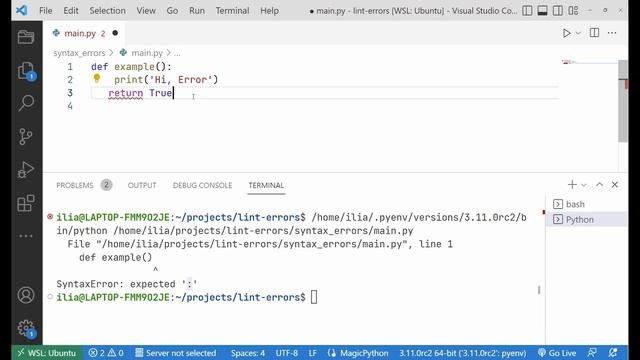Click the breadcrumb ellipsis symbol

tap(177, 53)
